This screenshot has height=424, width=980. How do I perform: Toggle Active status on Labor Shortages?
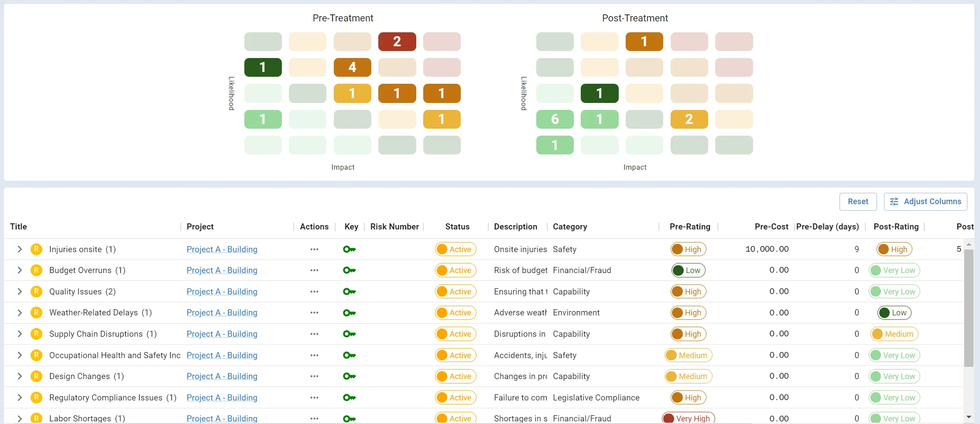coord(455,417)
